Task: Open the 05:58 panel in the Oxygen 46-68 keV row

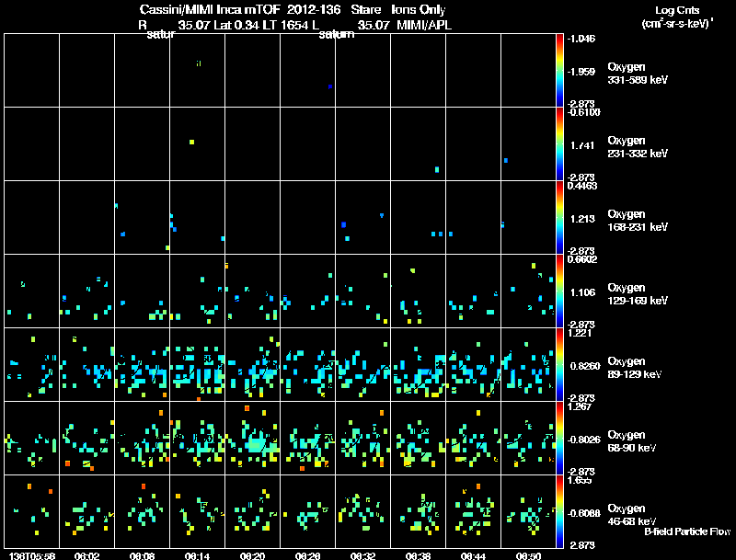Action: [x=32, y=511]
